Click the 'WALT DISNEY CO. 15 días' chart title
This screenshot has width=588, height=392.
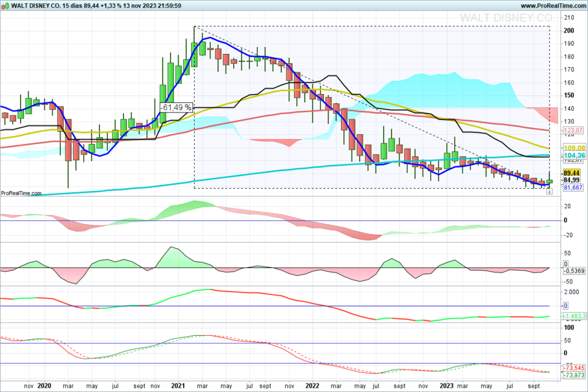47,6
